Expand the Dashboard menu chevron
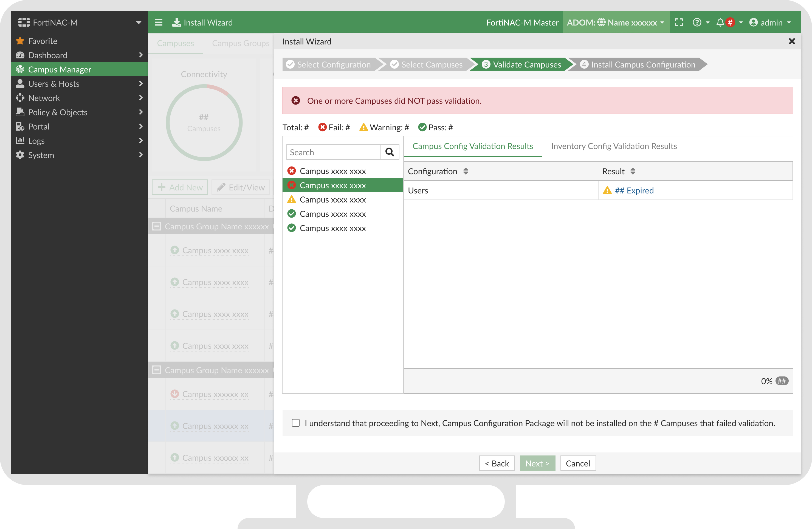812x529 pixels. 141,55
